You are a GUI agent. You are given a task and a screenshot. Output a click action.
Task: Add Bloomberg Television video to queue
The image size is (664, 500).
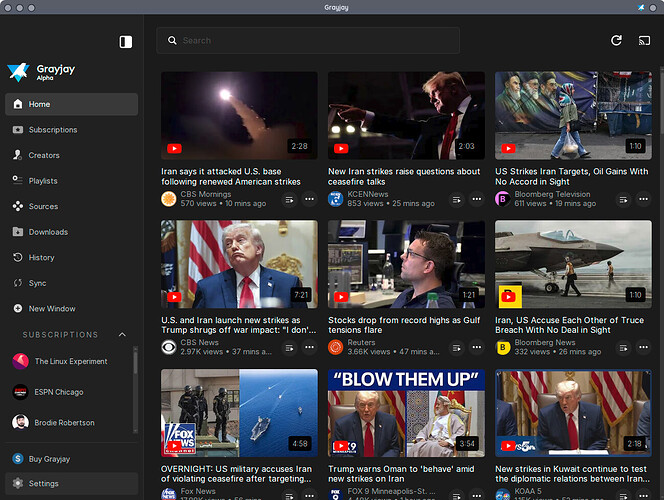(x=623, y=199)
